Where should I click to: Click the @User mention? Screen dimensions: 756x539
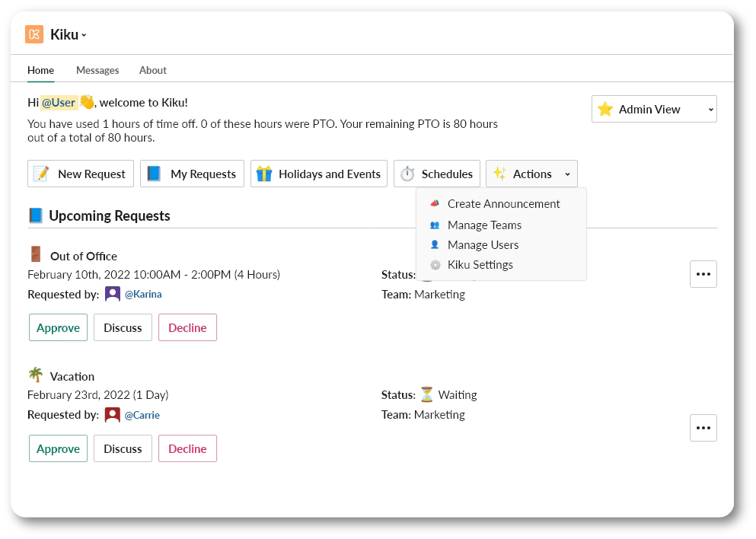click(x=59, y=103)
